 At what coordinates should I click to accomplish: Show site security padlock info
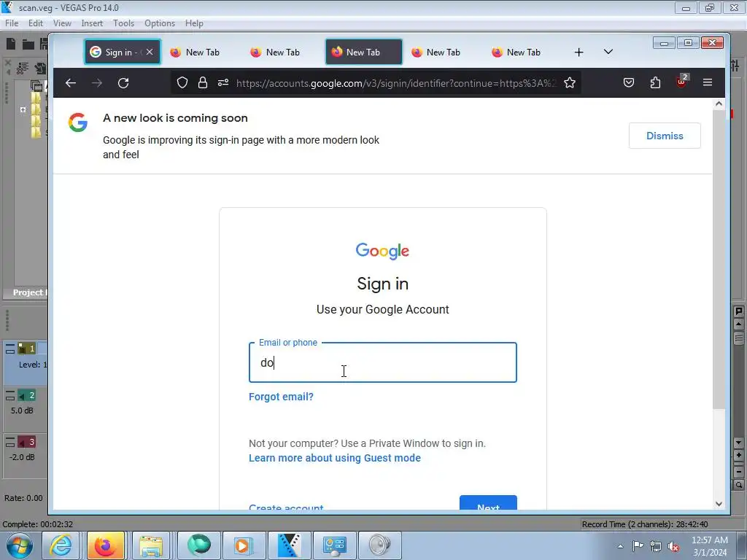[x=203, y=83]
